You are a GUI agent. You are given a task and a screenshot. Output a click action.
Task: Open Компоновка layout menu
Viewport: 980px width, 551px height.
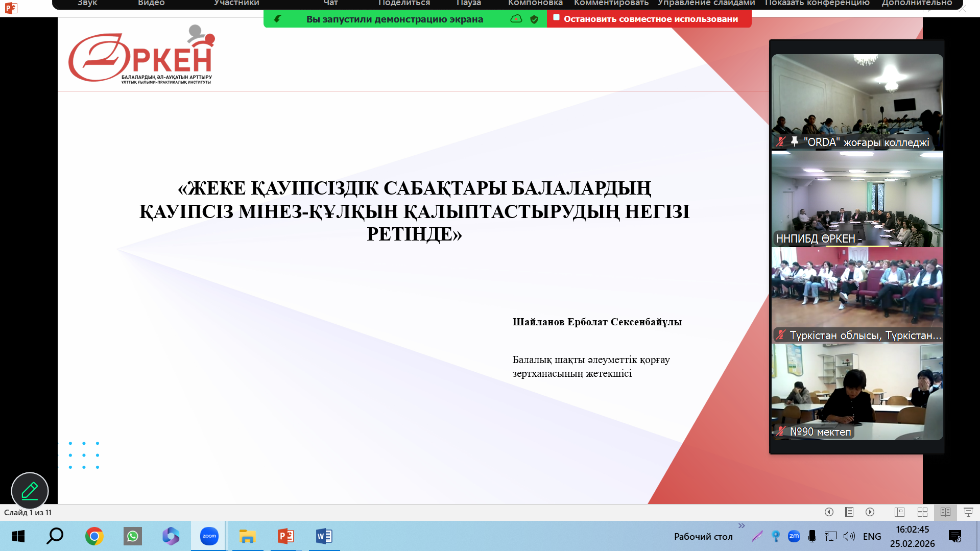pos(535,3)
